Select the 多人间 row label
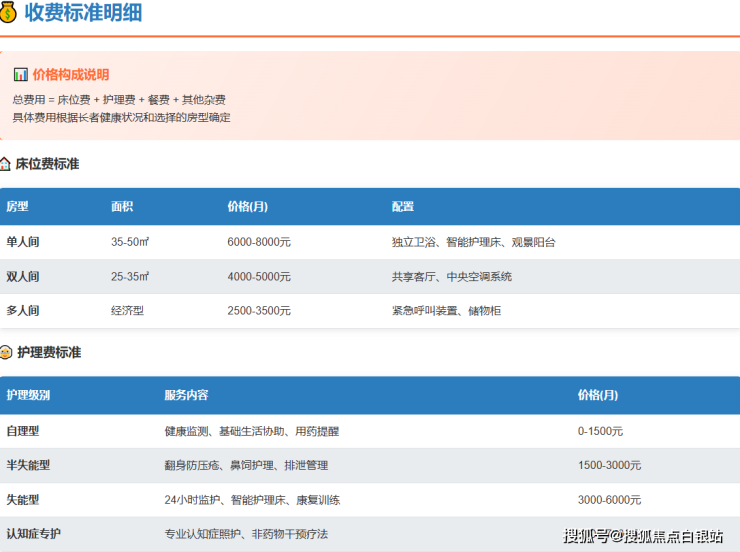The height and width of the screenshot is (552, 740). pyautogui.click(x=23, y=311)
